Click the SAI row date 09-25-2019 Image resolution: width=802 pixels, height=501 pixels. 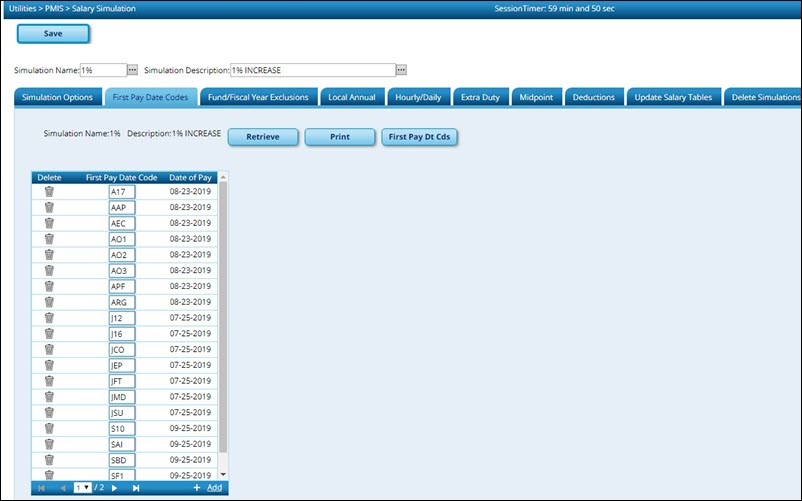(190, 444)
